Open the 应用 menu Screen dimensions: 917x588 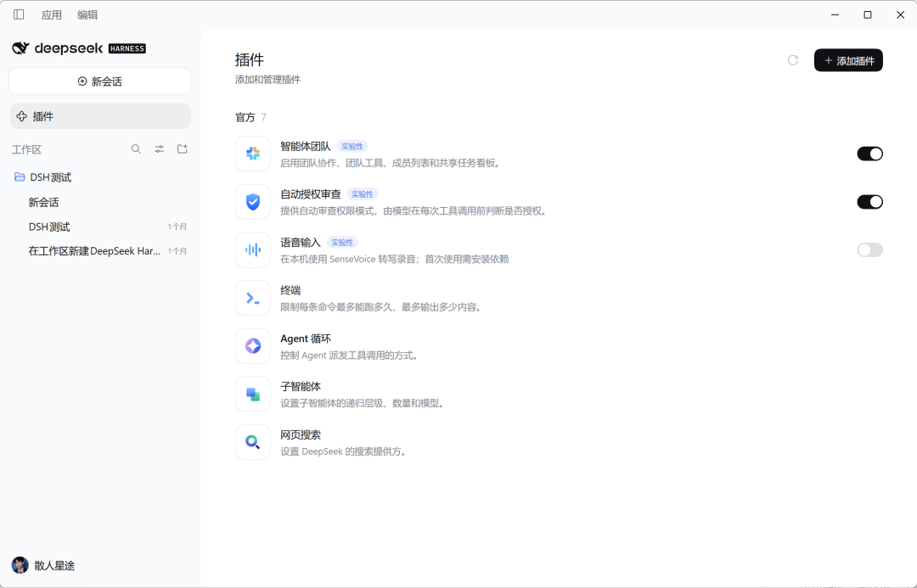pyautogui.click(x=52, y=14)
